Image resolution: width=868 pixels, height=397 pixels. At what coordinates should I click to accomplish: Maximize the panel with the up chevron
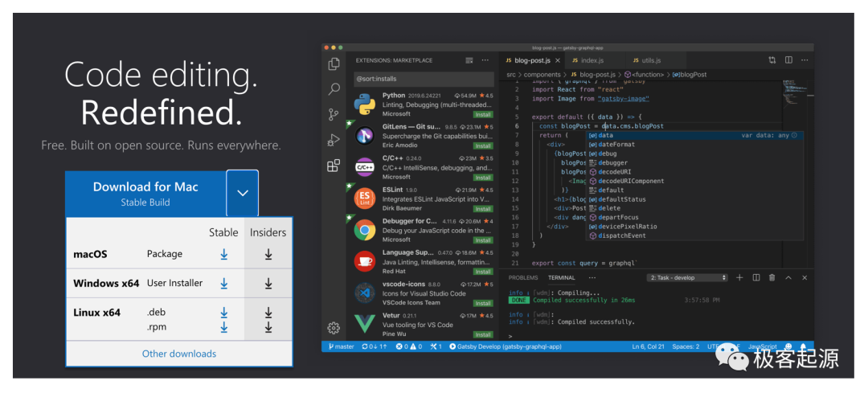[x=789, y=278]
